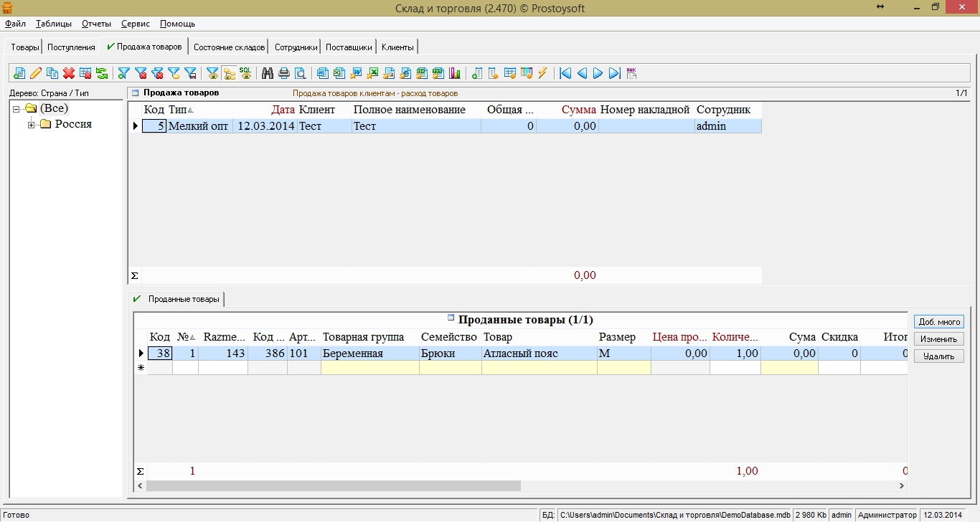Go to first record arrow icon
This screenshot has width=980, height=522.
pos(565,73)
